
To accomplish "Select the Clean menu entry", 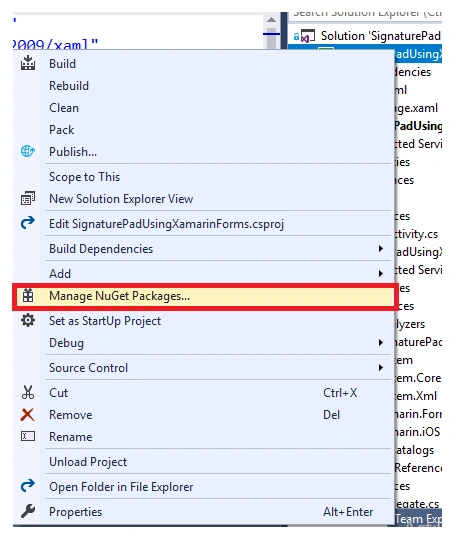I will [x=203, y=108].
